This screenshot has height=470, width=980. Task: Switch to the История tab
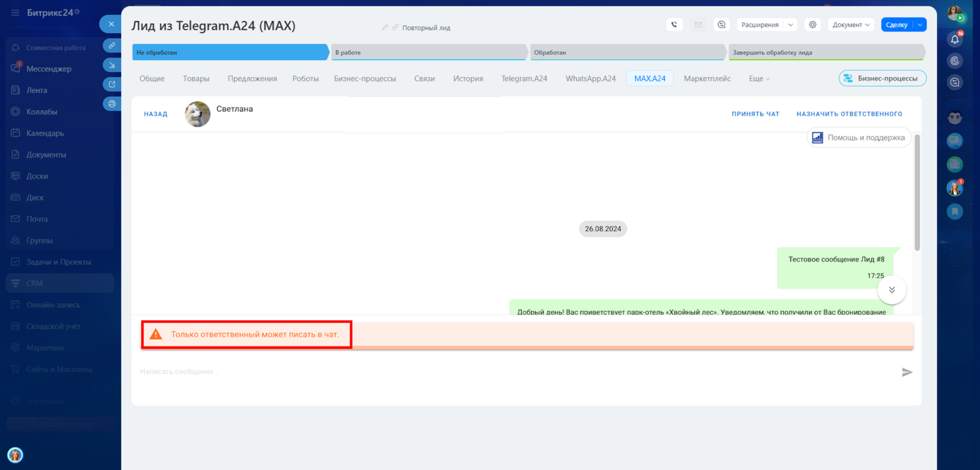(x=468, y=79)
